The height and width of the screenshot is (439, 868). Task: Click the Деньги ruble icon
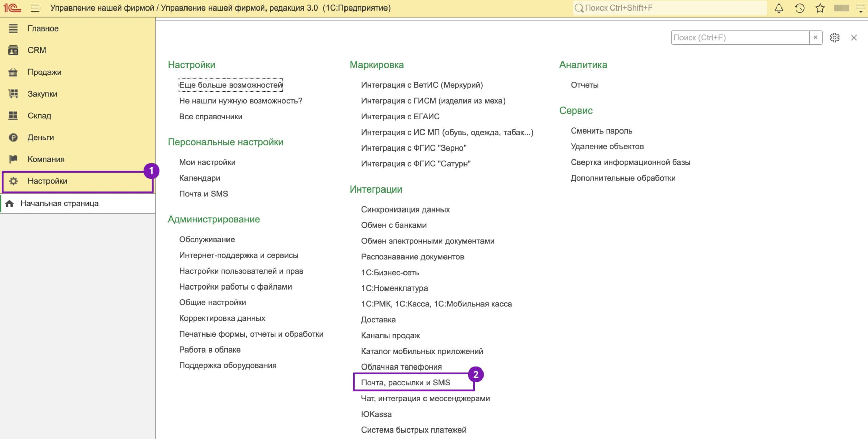pos(13,137)
